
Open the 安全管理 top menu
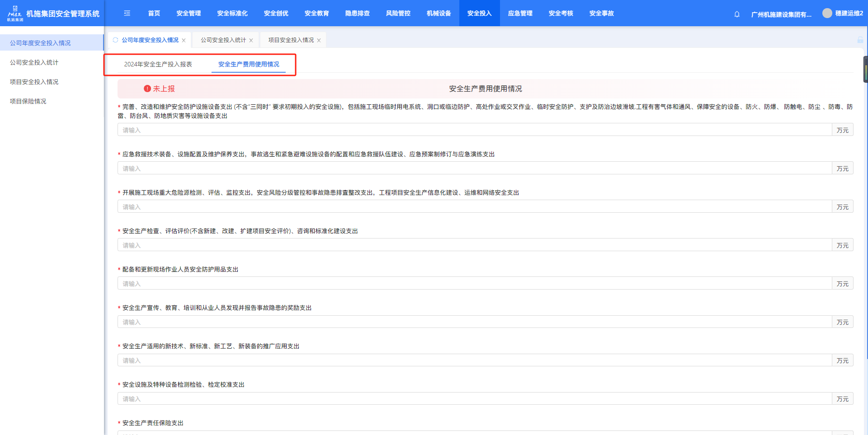[x=189, y=14]
